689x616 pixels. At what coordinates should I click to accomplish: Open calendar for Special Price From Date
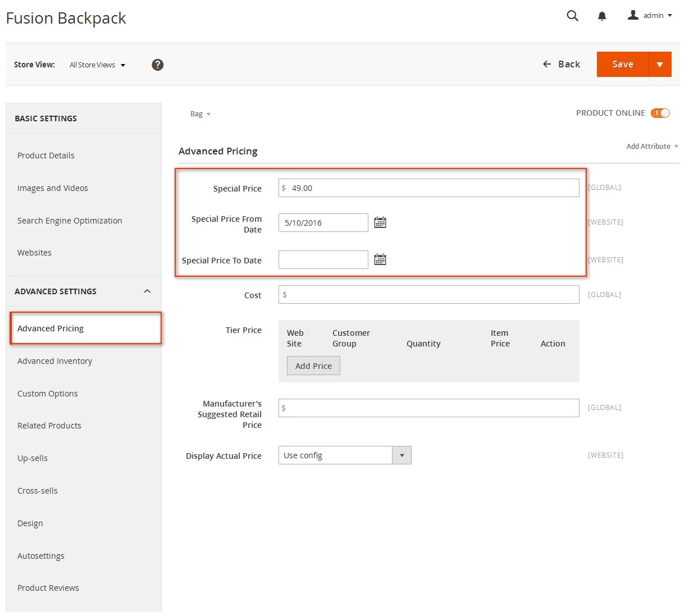coord(380,222)
